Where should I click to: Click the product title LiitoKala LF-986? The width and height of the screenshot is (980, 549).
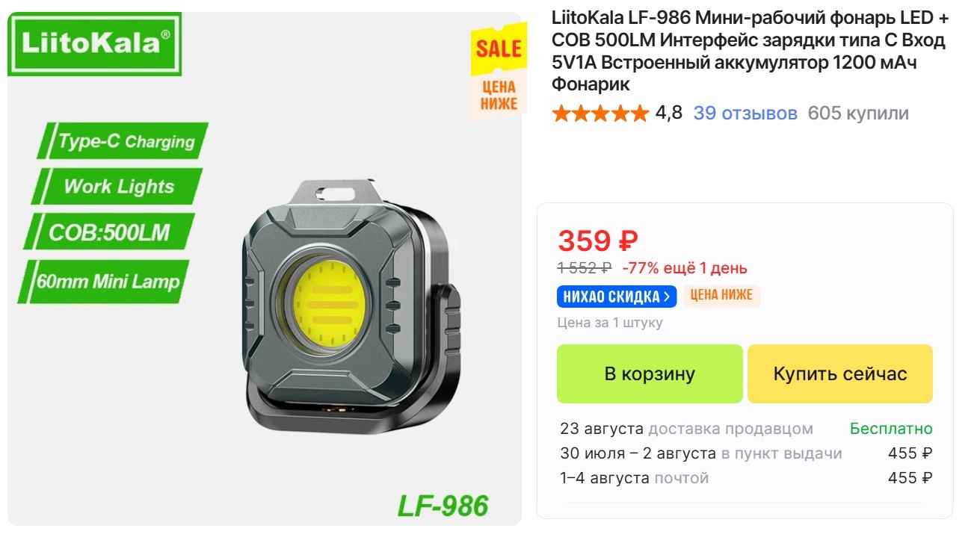(x=750, y=51)
